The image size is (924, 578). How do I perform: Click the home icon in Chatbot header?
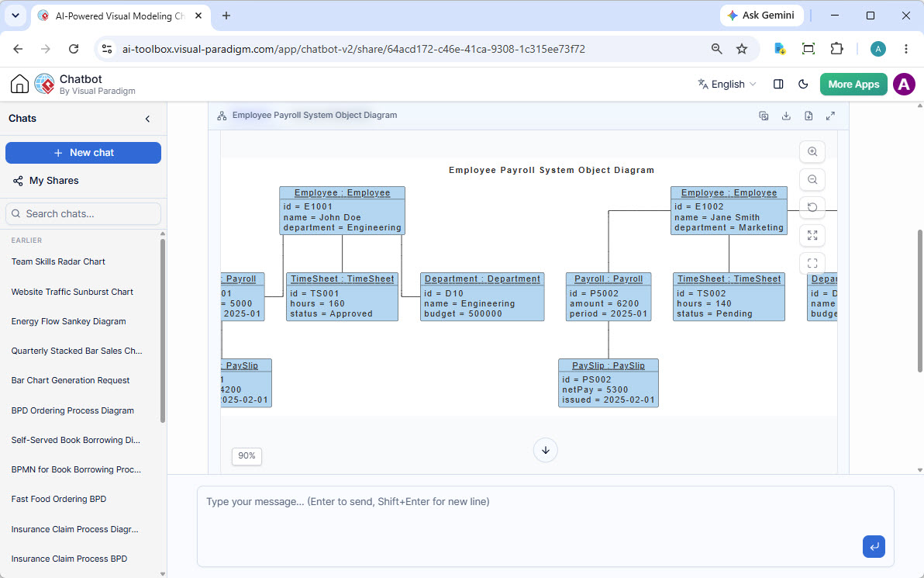(x=19, y=84)
